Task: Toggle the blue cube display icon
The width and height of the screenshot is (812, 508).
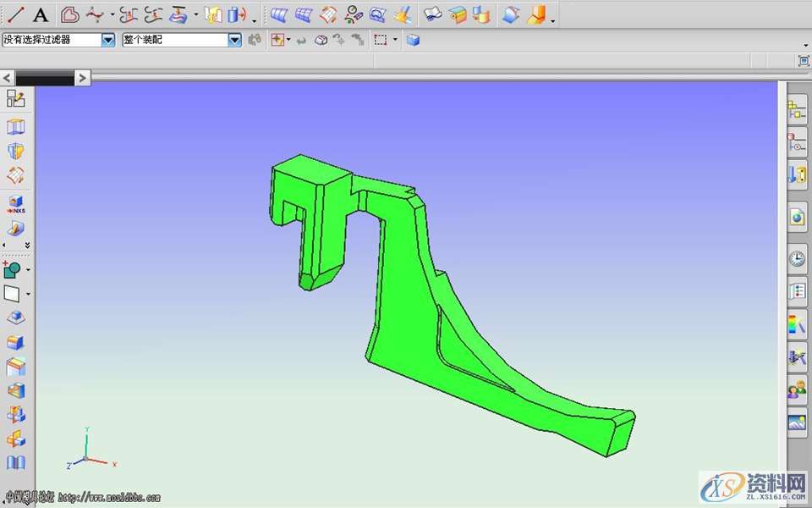Action: pyautogui.click(x=413, y=40)
